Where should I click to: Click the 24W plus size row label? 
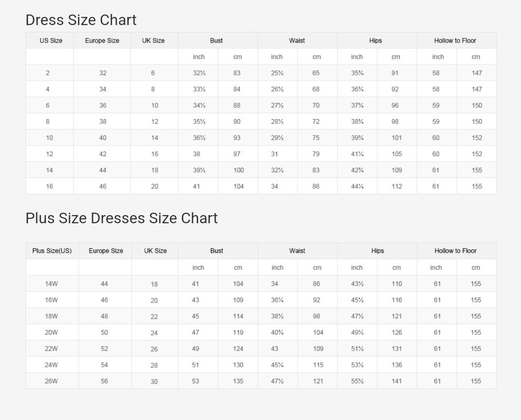[x=51, y=365]
